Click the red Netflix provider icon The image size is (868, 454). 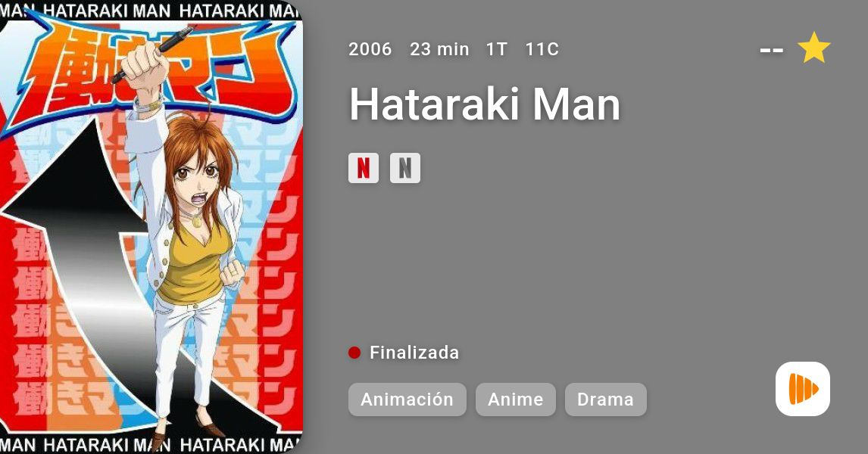[x=363, y=168]
